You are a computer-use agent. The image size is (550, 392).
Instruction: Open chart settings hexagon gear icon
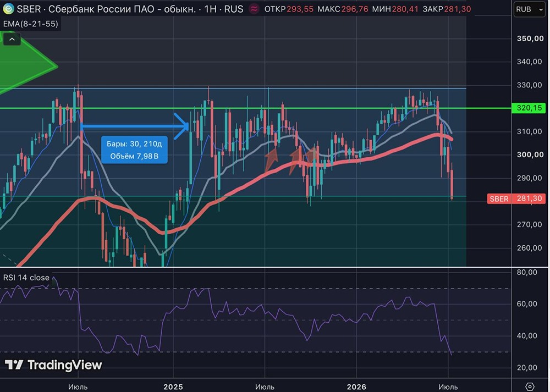(x=530, y=386)
